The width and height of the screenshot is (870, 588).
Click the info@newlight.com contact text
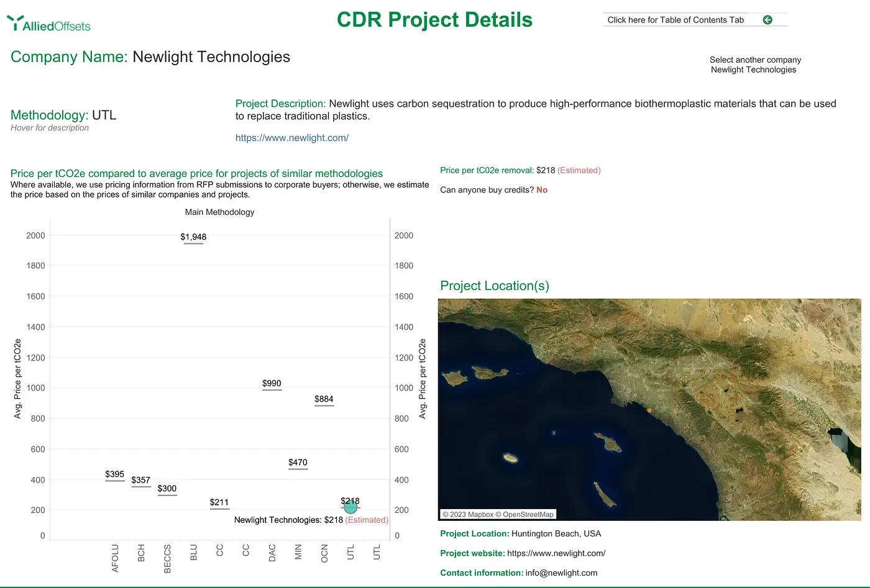tap(561, 573)
